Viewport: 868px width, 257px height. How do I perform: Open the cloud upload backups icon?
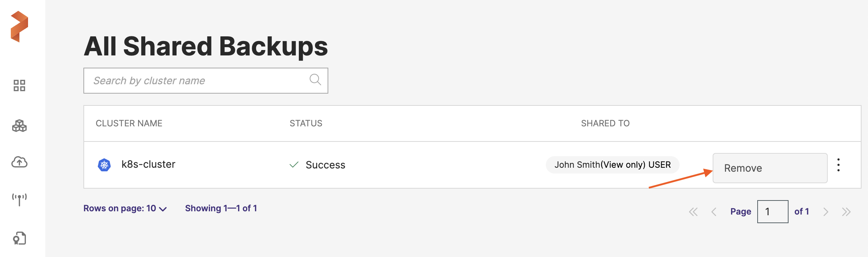coord(19,162)
